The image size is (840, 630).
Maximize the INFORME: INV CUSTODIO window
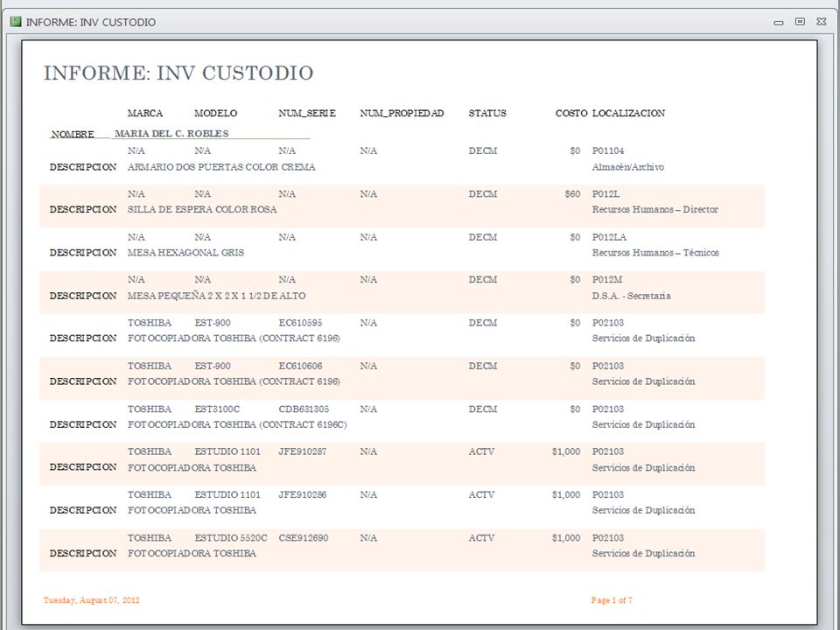(800, 22)
